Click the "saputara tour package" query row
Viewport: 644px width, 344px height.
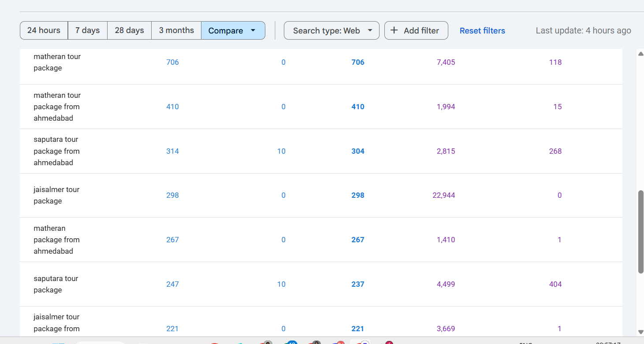[x=56, y=284]
